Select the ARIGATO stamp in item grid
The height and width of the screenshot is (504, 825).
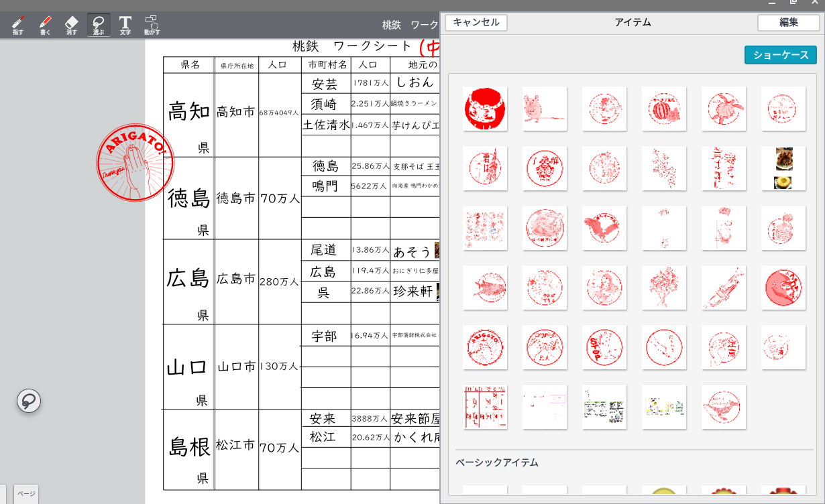tap(485, 347)
